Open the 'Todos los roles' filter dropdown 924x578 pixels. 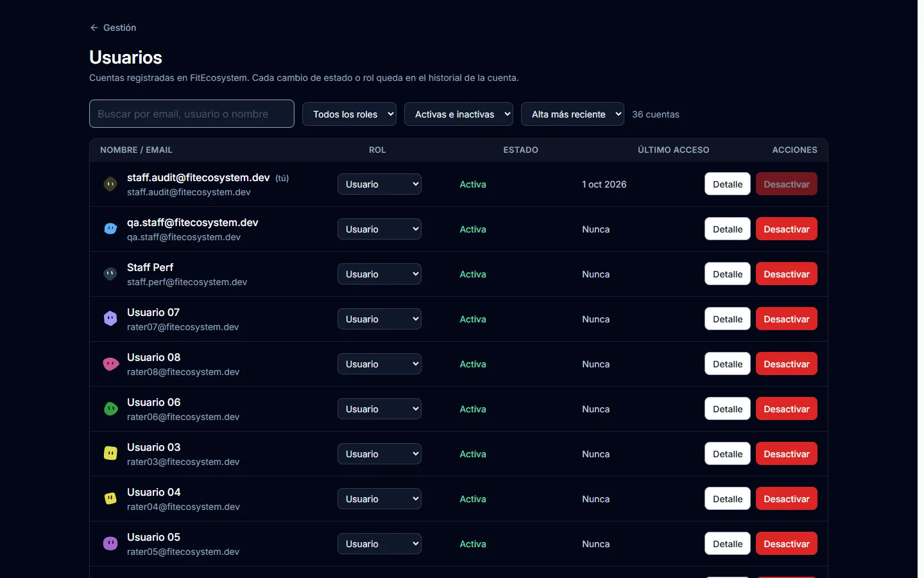pyautogui.click(x=349, y=114)
